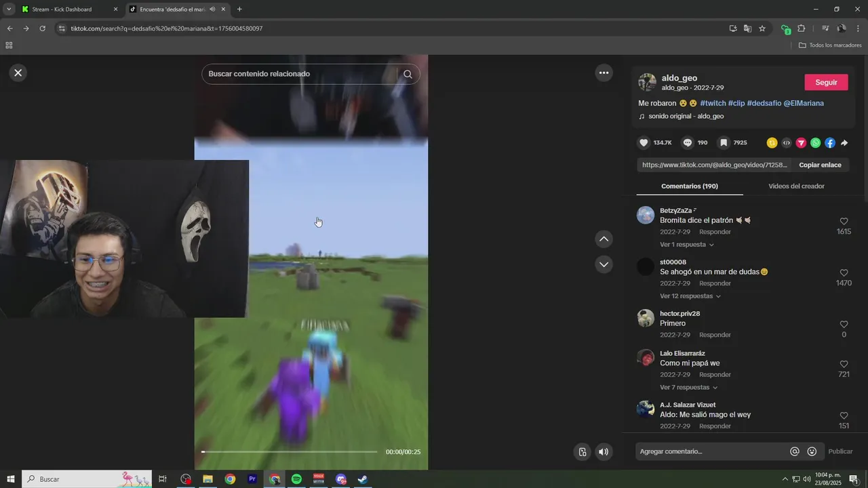Open the emoji picker in comment box
The width and height of the screenshot is (868, 488).
click(x=812, y=451)
